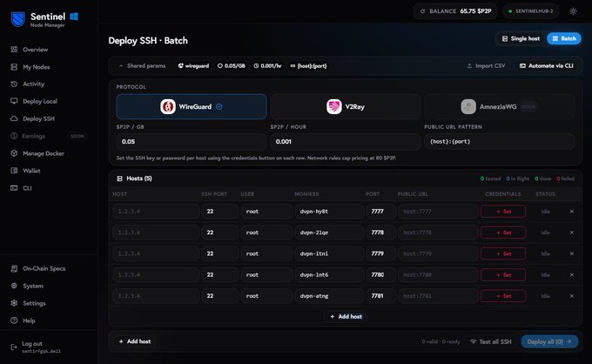Click the 0.05/GB shared param chip
This screenshot has height=364, width=592.
pos(231,65)
